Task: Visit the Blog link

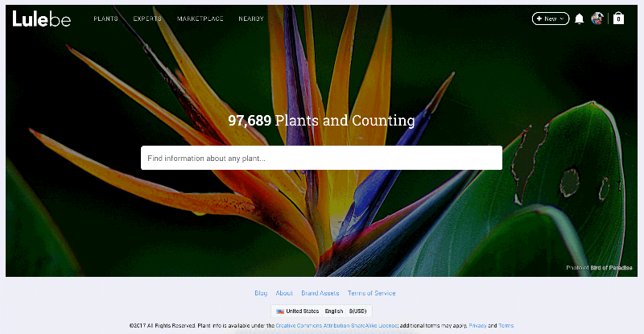Action: 261,293
